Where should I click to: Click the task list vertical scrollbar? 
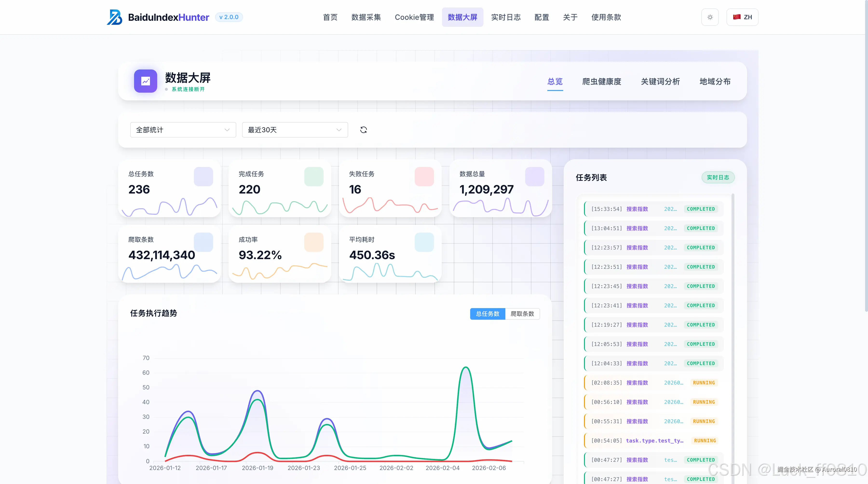(732, 304)
